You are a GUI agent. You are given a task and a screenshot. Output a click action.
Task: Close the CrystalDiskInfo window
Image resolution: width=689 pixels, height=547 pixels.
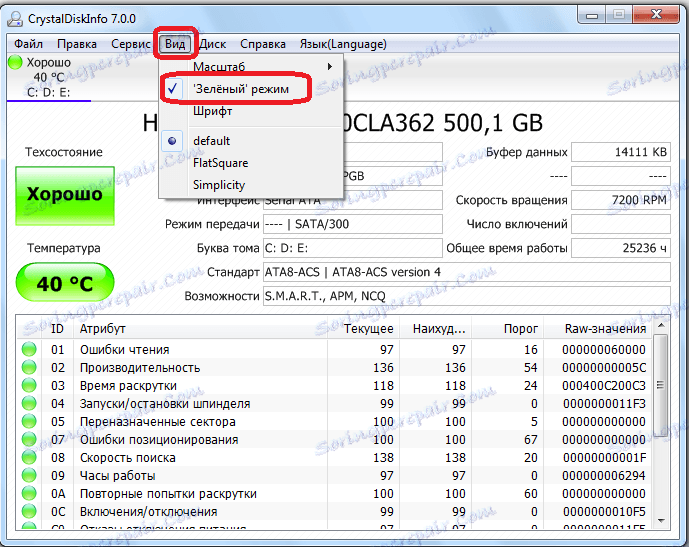pyautogui.click(x=656, y=15)
